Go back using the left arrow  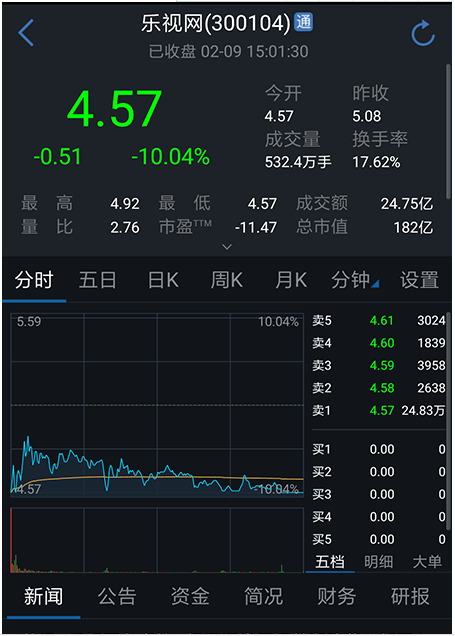[x=26, y=32]
